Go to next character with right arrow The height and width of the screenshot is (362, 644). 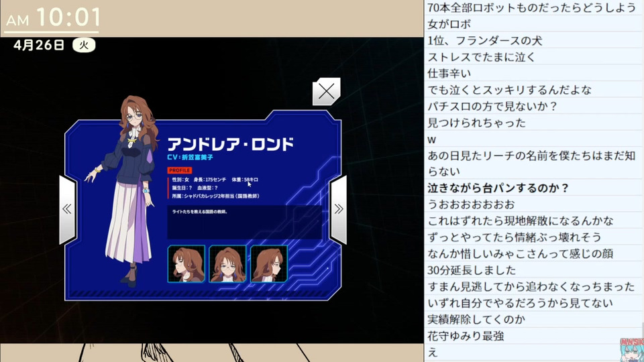point(338,209)
